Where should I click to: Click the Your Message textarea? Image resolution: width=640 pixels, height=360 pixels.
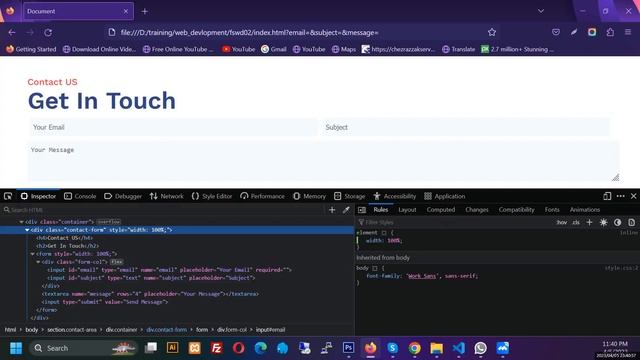coord(323,161)
